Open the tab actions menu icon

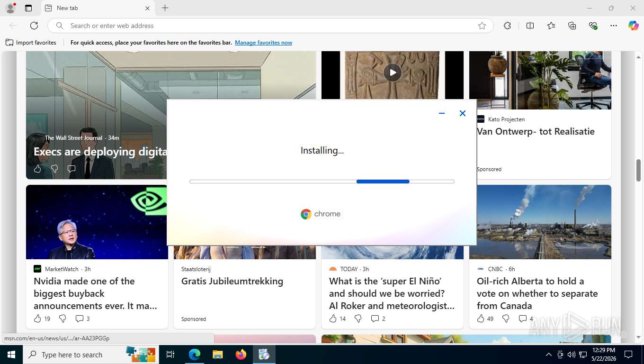pyautogui.click(x=28, y=8)
